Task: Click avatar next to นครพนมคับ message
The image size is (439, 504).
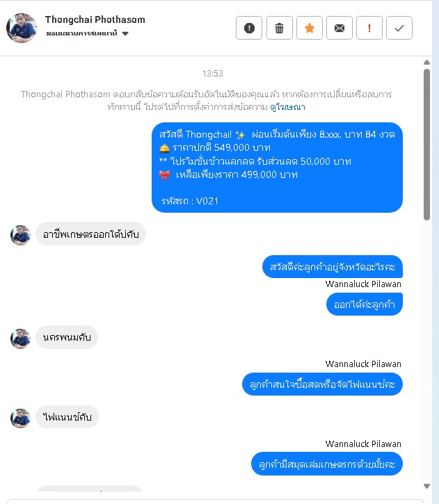Action: tap(21, 339)
